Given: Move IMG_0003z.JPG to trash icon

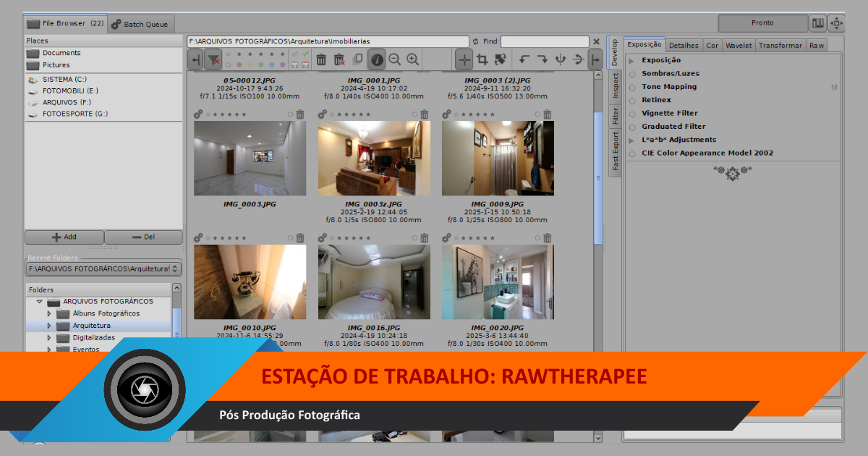Looking at the screenshot, I should point(425,114).
